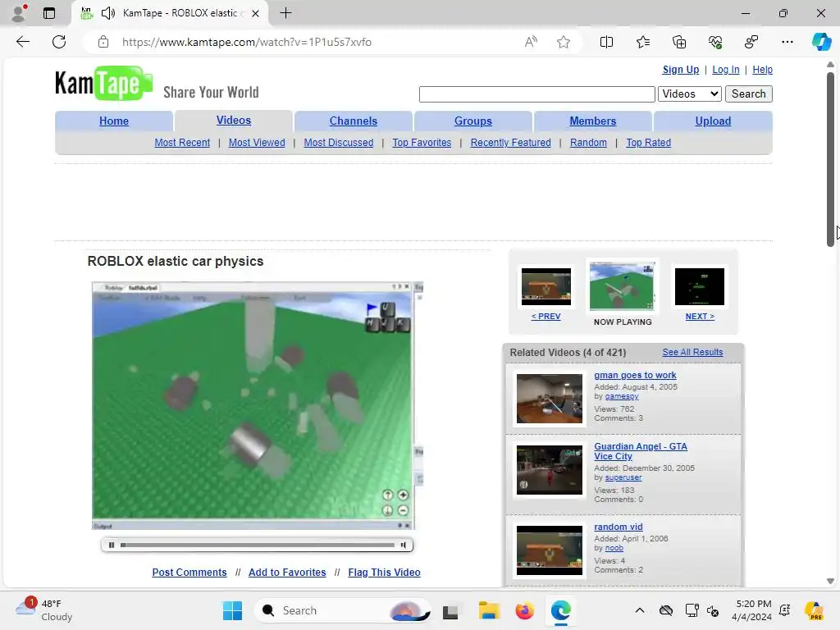Screen dimensions: 840x630
Task: Open browser profile avatar icon
Action: [20, 13]
